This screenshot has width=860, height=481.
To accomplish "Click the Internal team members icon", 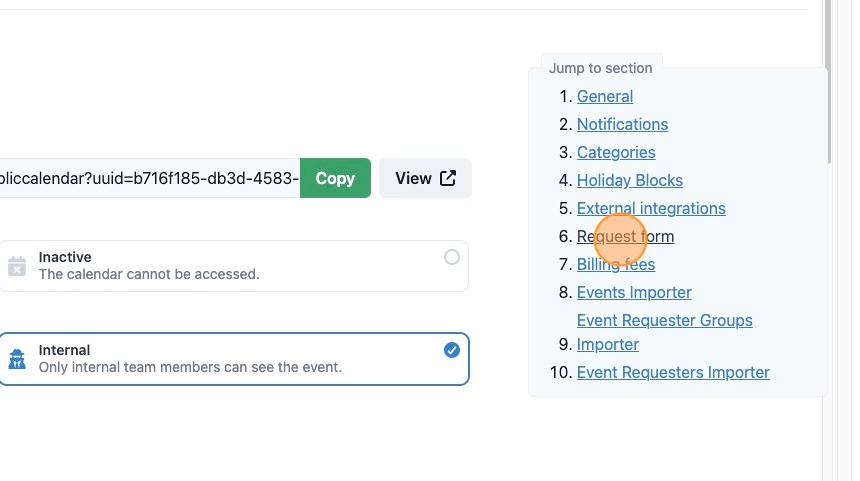I will click(x=17, y=359).
